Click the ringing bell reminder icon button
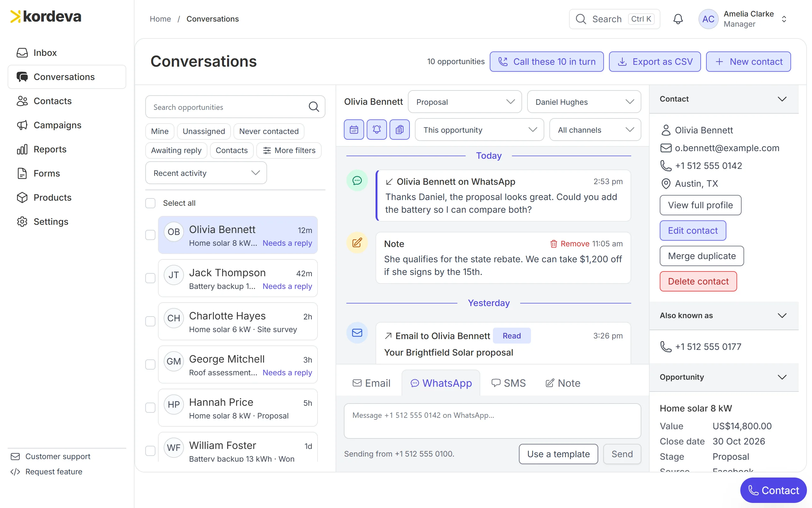812x508 pixels. 377,130
